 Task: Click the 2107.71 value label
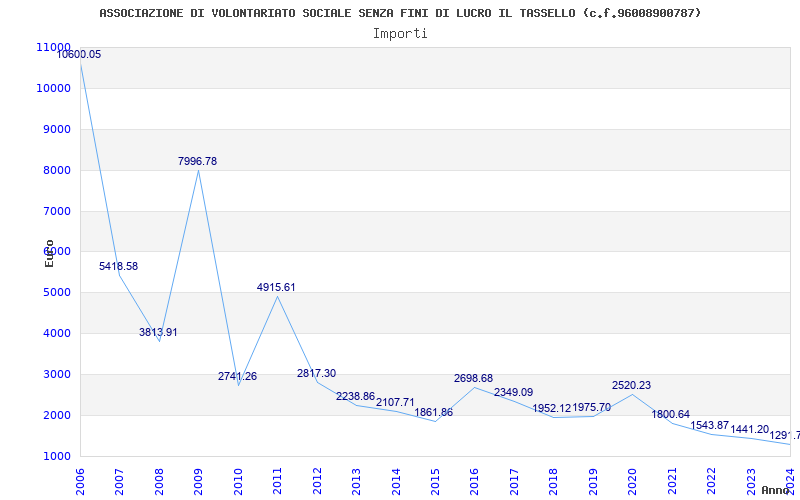point(395,403)
